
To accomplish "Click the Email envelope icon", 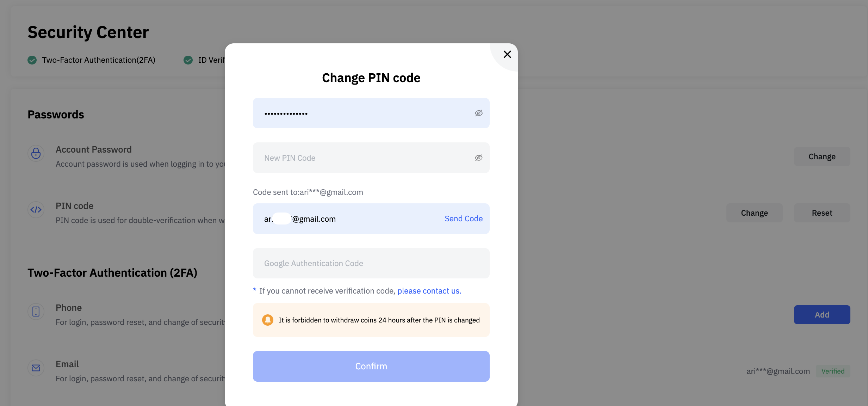I will click(36, 368).
